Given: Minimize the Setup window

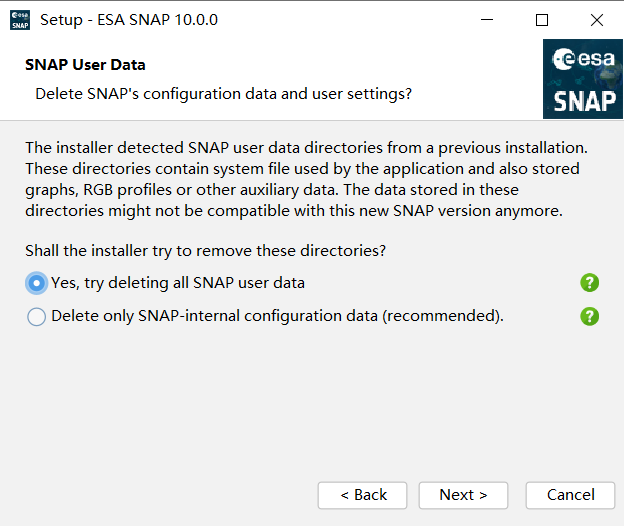Looking at the screenshot, I should click(x=487, y=19).
